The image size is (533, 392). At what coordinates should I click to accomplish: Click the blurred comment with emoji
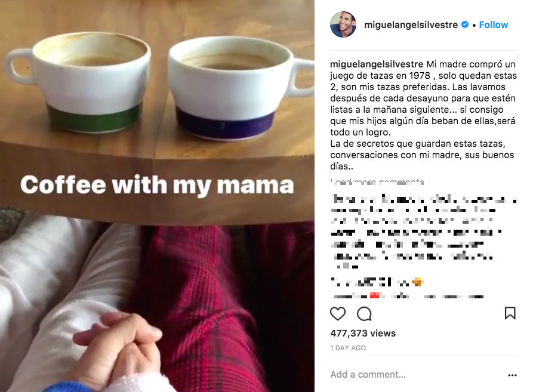pos(377,282)
